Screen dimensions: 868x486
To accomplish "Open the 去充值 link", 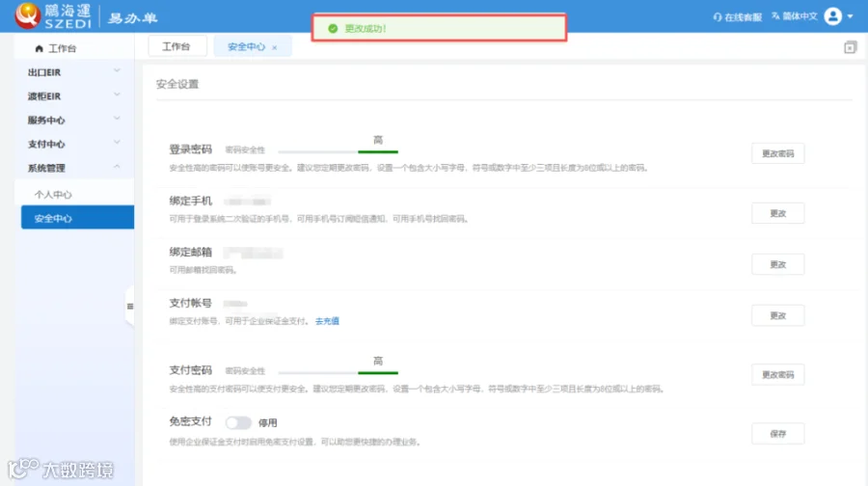I will 327,321.
